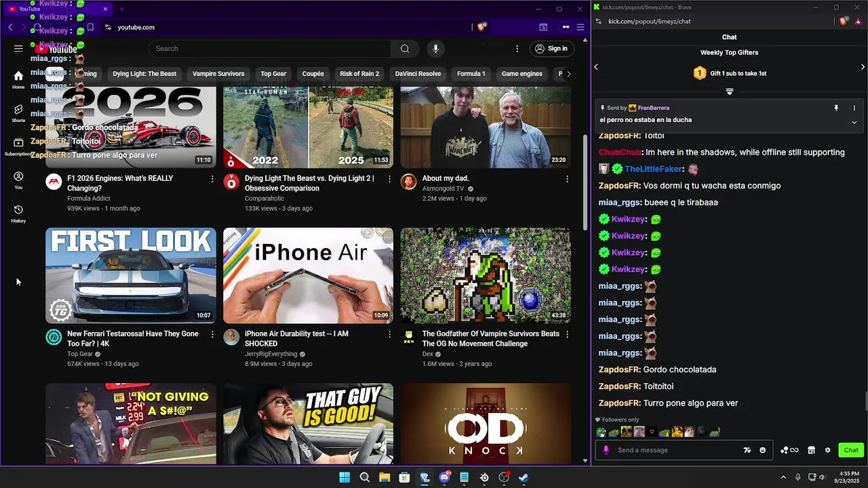Click purple microphone icon in message box
This screenshot has height=488, width=868.
coord(606,450)
